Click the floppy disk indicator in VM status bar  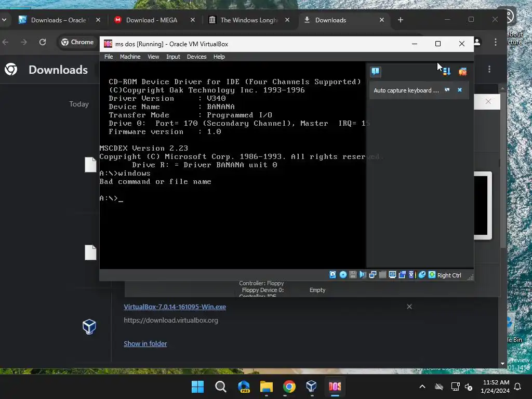click(x=353, y=275)
